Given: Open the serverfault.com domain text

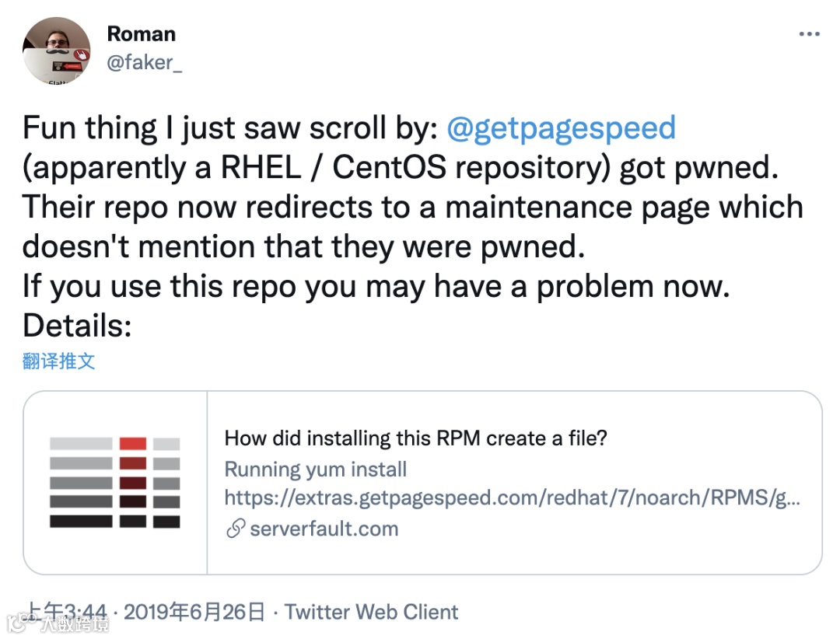Looking at the screenshot, I should (x=324, y=529).
